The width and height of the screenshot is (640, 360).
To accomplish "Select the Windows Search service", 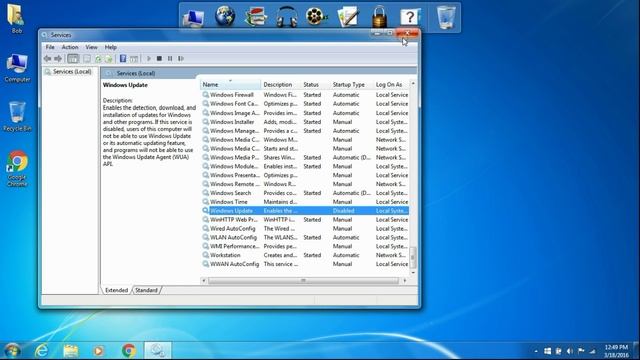I will [x=305, y=193].
